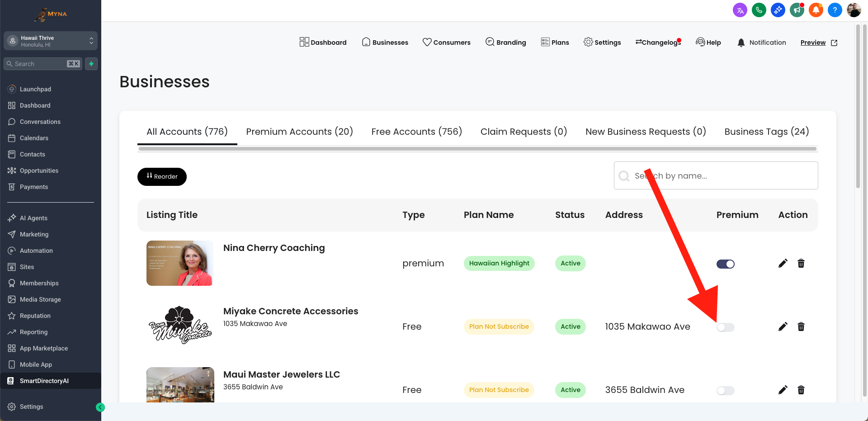The image size is (868, 421).
Task: Click the green lightning quick action icon
Action: point(91,64)
